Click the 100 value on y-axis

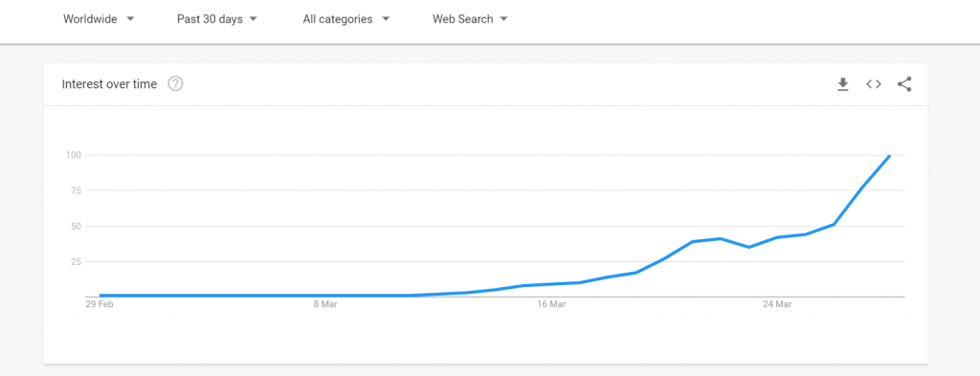coord(75,154)
